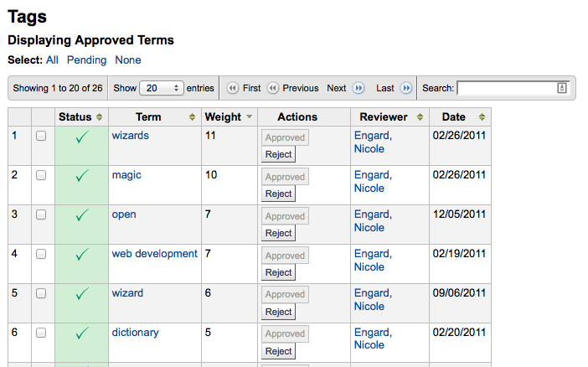Sort by Status column arrows
The image size is (588, 367).
click(100, 117)
